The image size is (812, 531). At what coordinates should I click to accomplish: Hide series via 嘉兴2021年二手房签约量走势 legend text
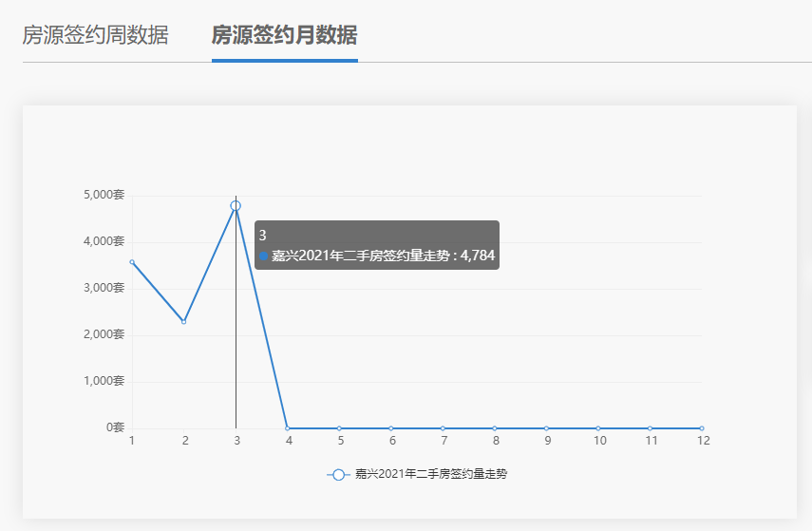tap(430, 474)
